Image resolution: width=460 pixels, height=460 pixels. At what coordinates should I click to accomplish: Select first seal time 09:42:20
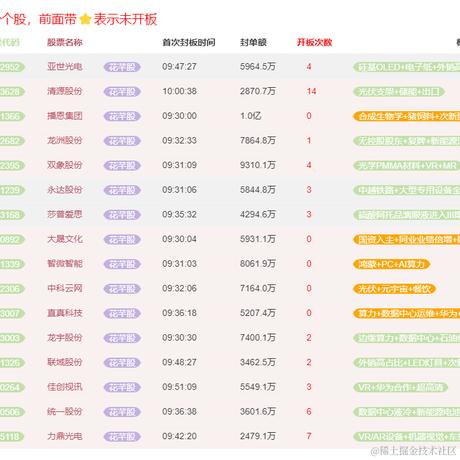pos(179,437)
